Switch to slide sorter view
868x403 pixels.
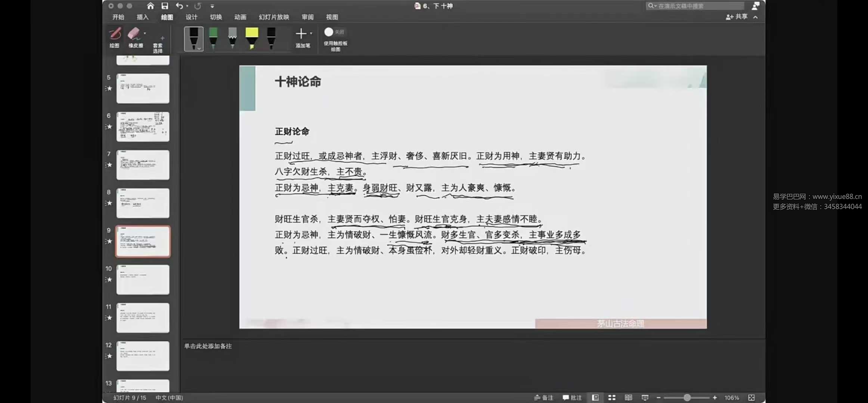[612, 398]
